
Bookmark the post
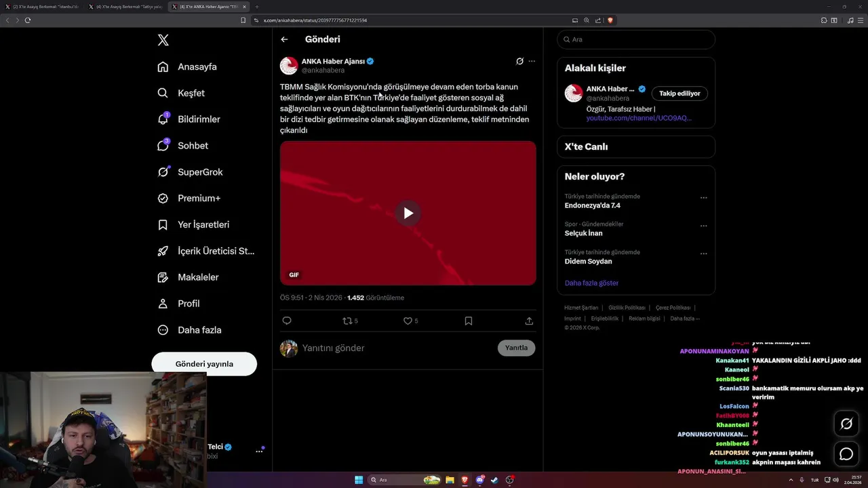click(x=469, y=321)
